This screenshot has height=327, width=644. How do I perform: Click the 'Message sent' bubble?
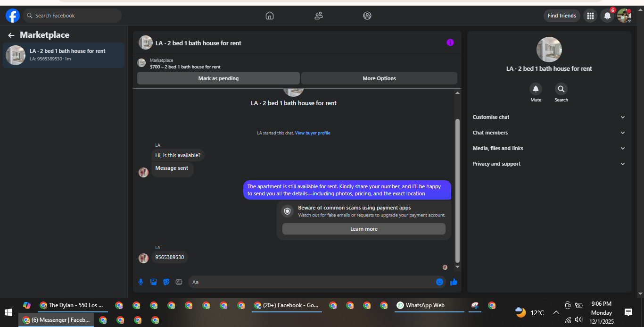[x=172, y=168]
